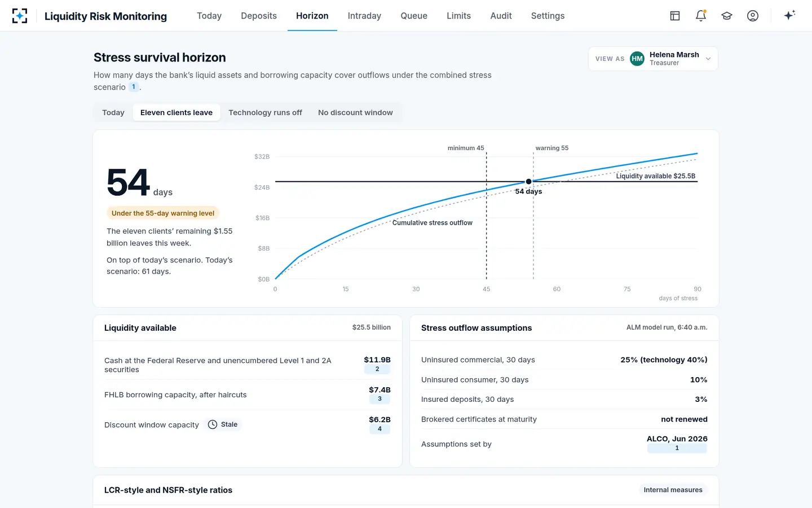Click the clock icon on the Stale badge
Viewport: 812px width, 508px height.
click(x=213, y=424)
